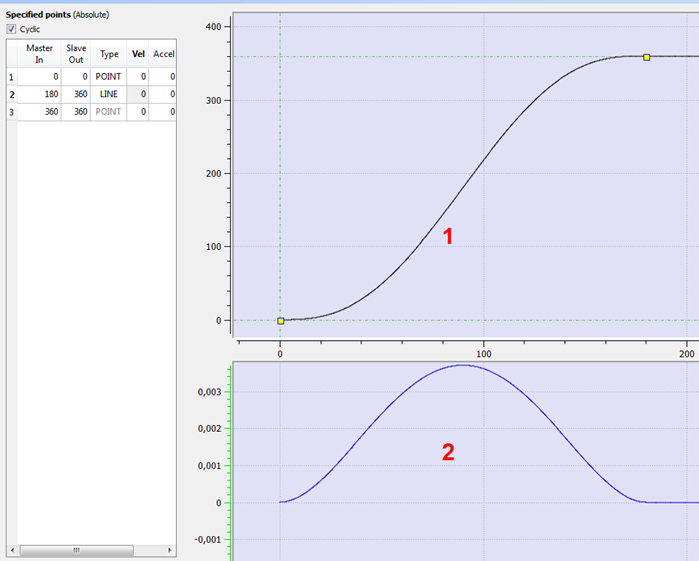Click the scrollbar's left arrow
Viewport: 699px width, 561px height.
pos(12,550)
